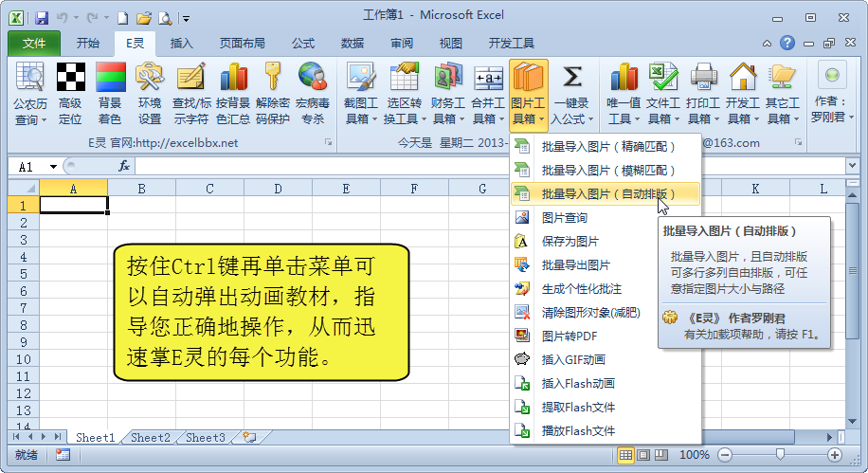Switch to Page Layout view button
Image resolution: width=868 pixels, height=473 pixels.
tap(643, 455)
